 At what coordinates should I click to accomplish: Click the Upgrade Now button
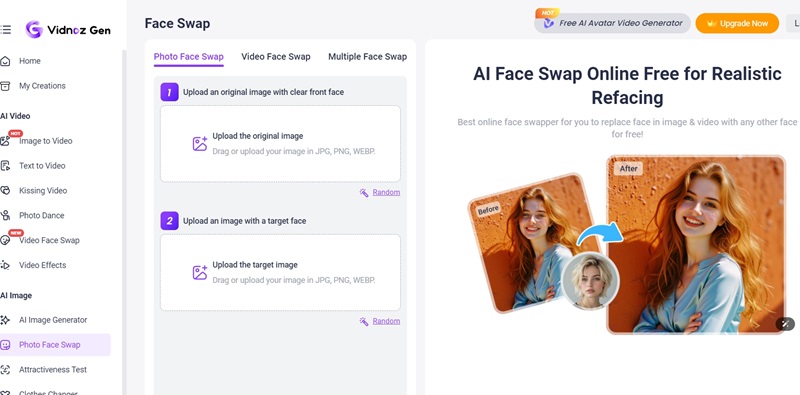737,23
